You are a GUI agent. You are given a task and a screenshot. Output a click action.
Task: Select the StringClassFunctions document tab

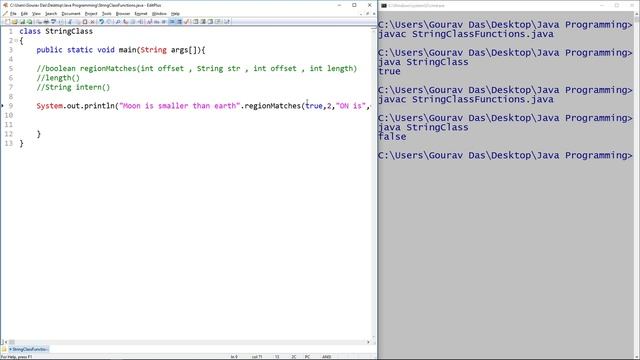(x=29, y=349)
